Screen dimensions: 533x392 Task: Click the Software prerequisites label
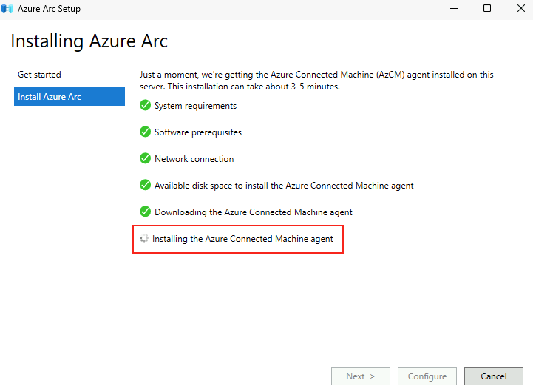click(198, 132)
